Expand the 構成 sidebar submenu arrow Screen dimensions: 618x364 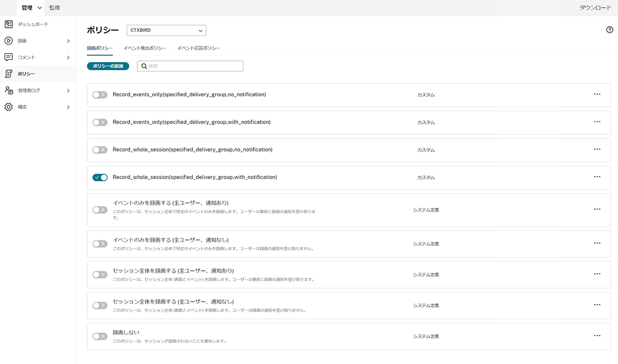pyautogui.click(x=68, y=107)
